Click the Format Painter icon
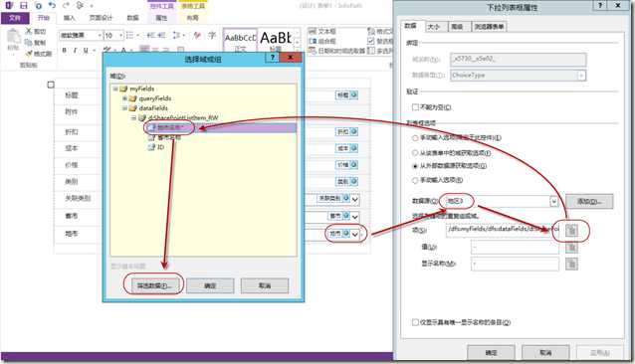This screenshot has height=364, width=635. pos(29,53)
